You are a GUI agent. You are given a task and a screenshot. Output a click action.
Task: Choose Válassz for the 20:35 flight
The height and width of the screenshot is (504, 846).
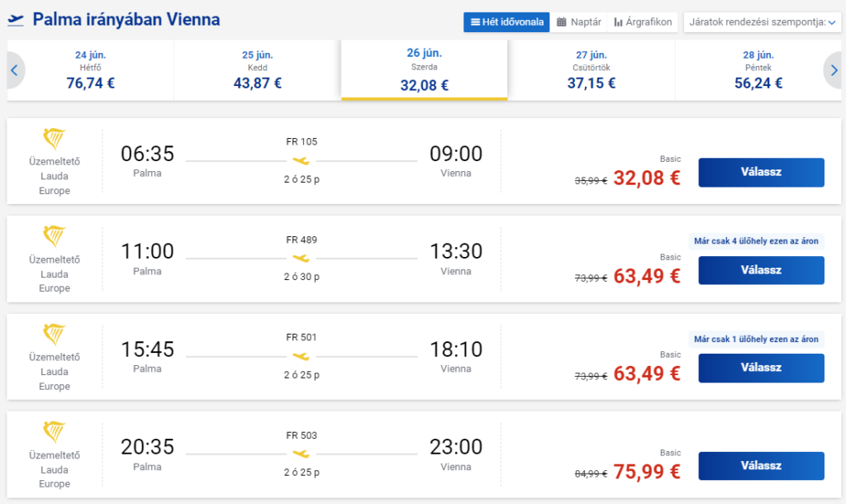point(761,466)
